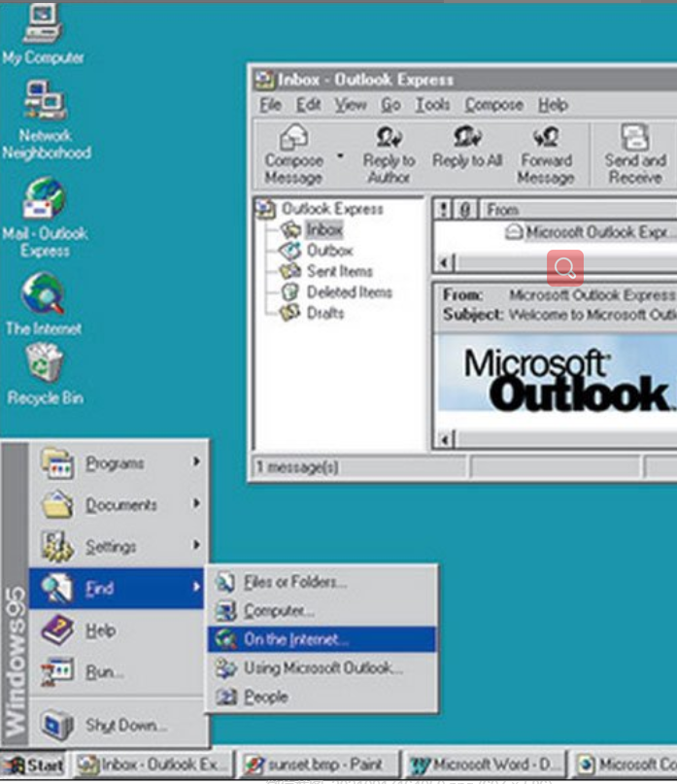Click the 1 message(s) status bar text
This screenshot has width=677, height=784.
[x=297, y=467]
